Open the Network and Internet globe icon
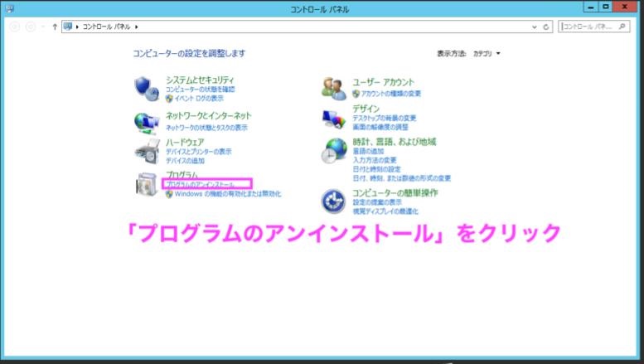 [x=146, y=121]
